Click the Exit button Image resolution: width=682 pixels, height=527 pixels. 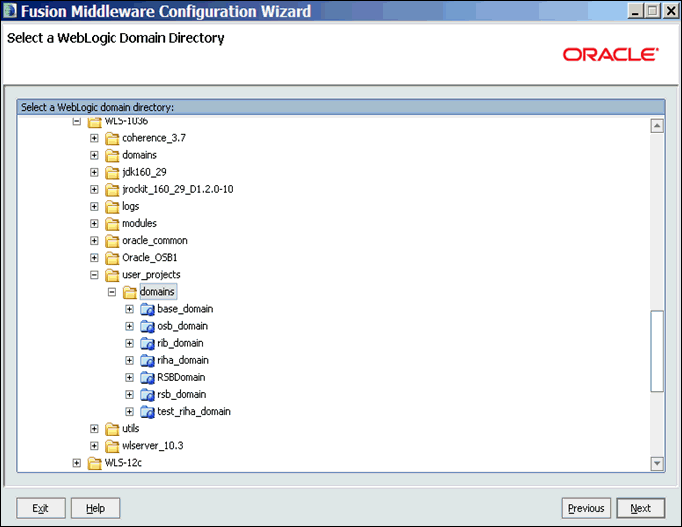[41, 508]
